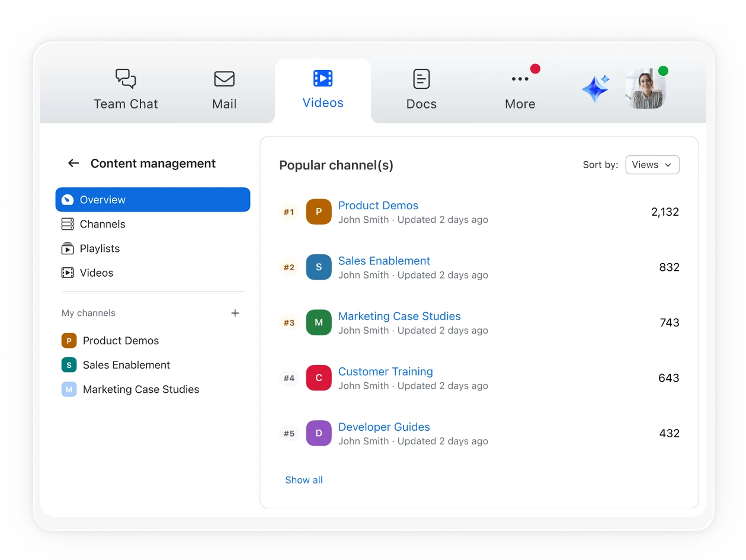This screenshot has height=560, width=746.
Task: Open the user profile avatar
Action: coord(645,89)
